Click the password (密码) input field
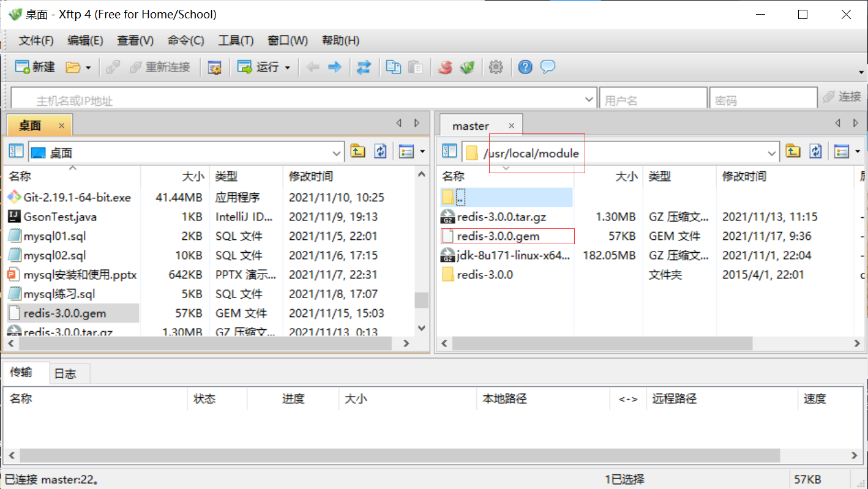 [x=763, y=99]
